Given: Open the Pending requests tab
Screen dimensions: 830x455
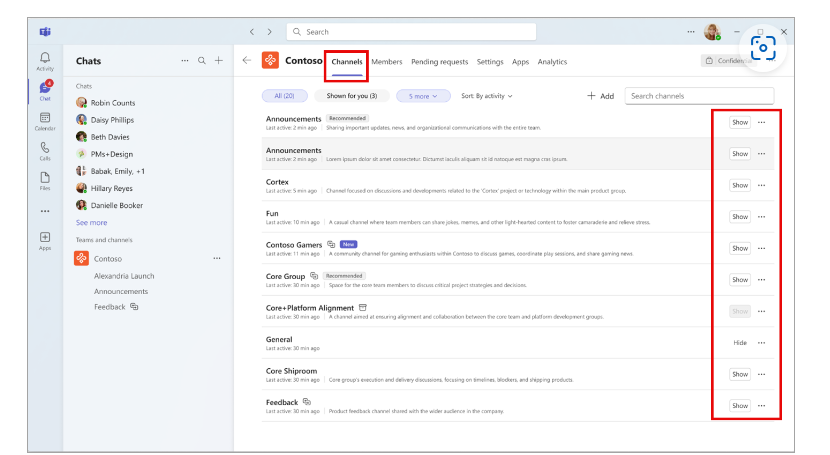Looking at the screenshot, I should coord(439,62).
